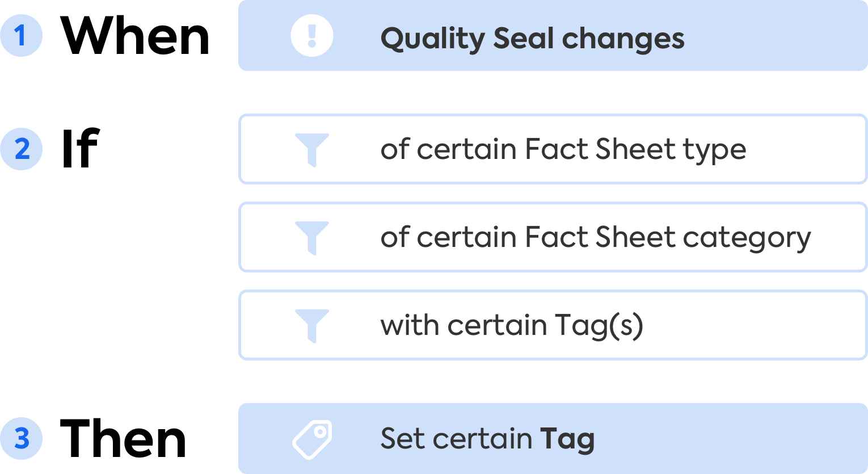Image resolution: width=868 pixels, height=474 pixels.
Task: Click the exclamation mark trigger icon
Action: [311, 36]
